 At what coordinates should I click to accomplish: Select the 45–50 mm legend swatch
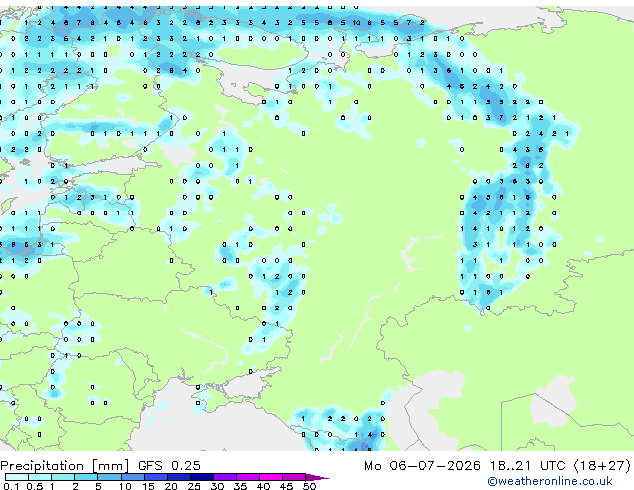click(x=294, y=477)
